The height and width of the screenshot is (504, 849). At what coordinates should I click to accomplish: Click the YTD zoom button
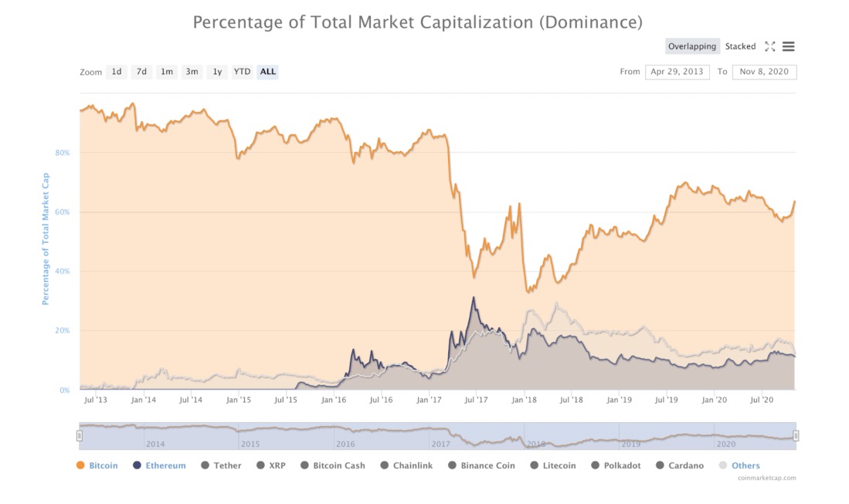(x=241, y=71)
